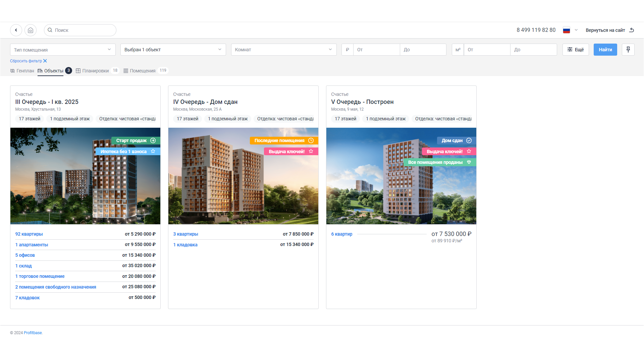Click the area м² До input field
This screenshot has width=644, height=362.
[534, 50]
